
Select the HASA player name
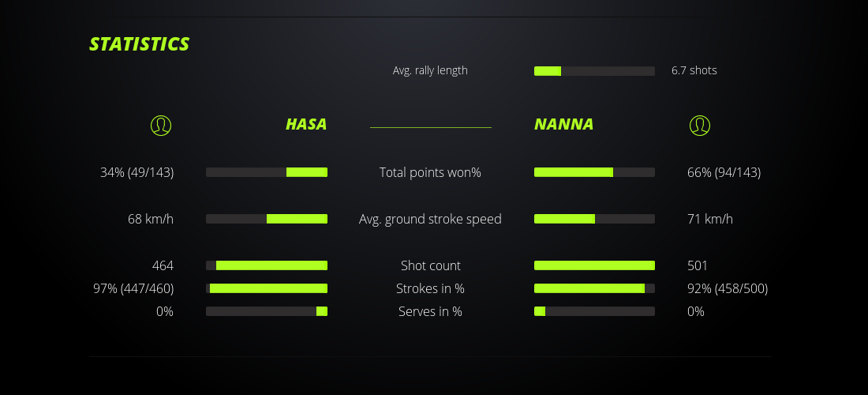306,124
